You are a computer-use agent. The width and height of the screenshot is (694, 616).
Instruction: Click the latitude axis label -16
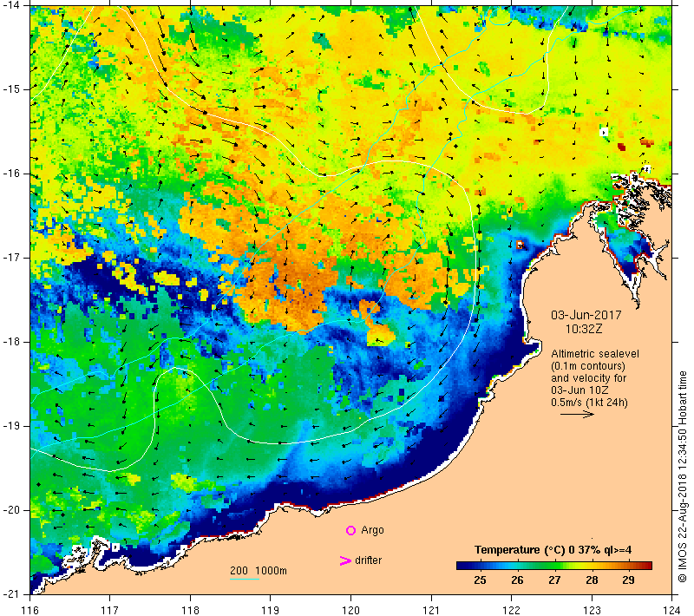tap(11, 173)
